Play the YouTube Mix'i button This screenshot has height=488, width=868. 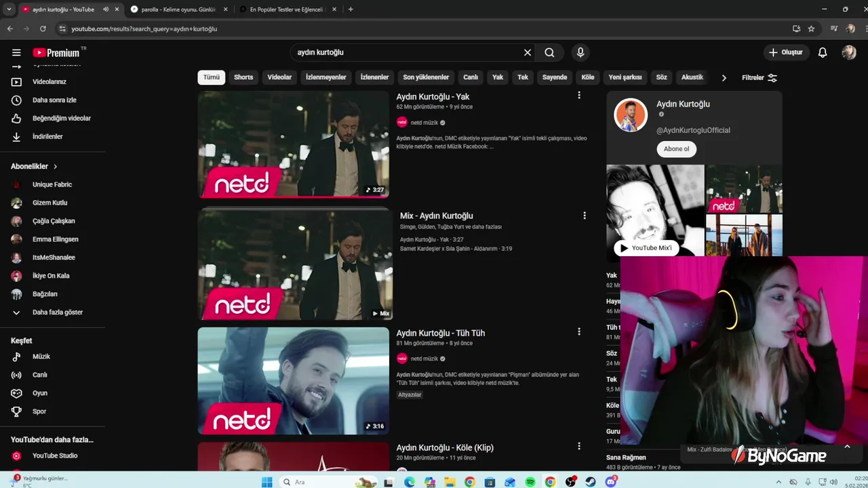point(646,248)
